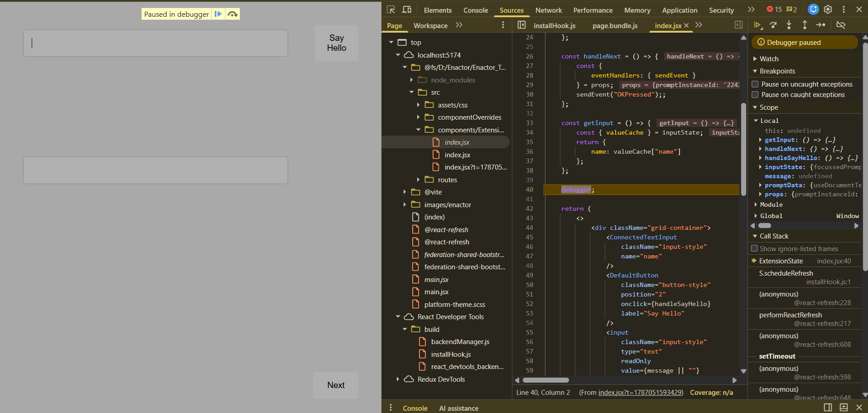
Task: Open the 2 issues counter
Action: pyautogui.click(x=791, y=10)
